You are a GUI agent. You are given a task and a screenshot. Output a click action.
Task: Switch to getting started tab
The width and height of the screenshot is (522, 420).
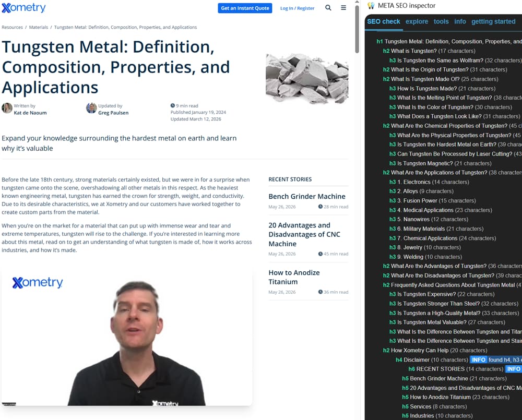(x=493, y=21)
